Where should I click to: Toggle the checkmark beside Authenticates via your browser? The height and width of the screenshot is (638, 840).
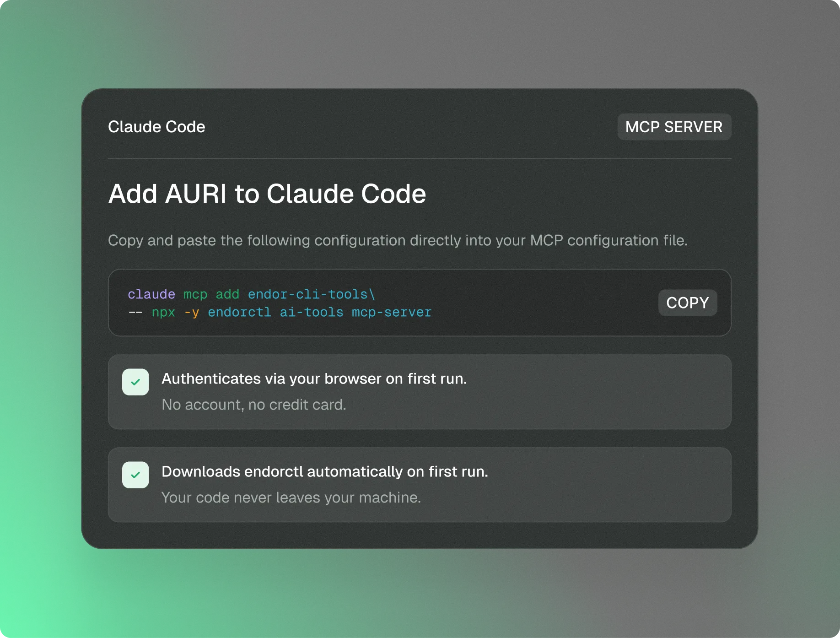(135, 382)
